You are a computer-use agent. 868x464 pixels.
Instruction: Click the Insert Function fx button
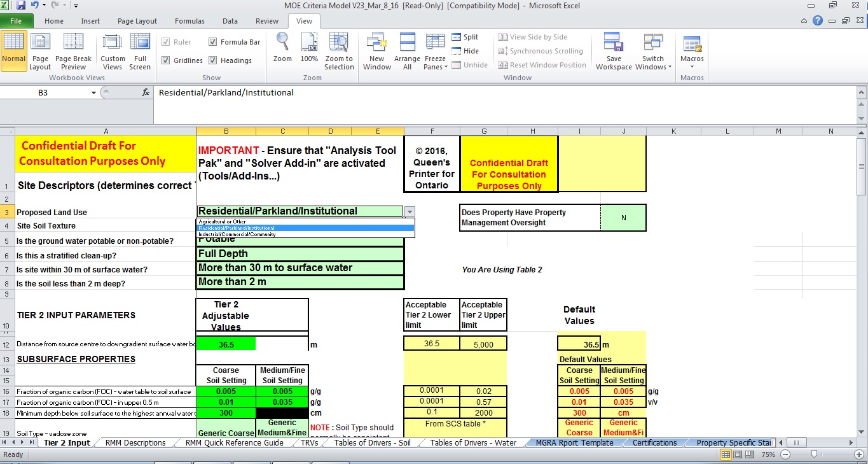pos(146,92)
